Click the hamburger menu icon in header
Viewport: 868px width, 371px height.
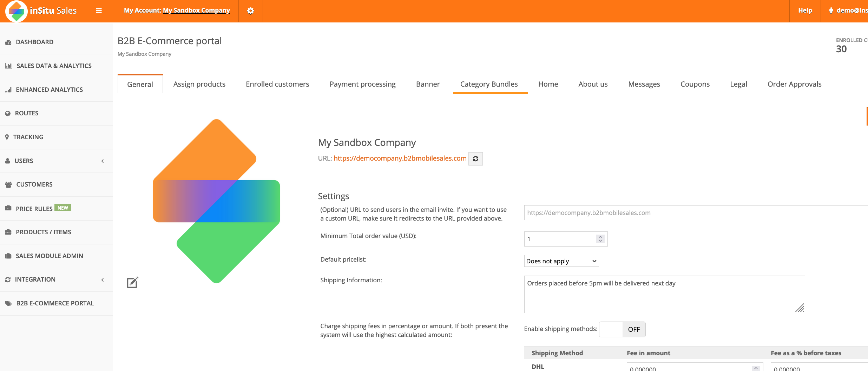(x=99, y=11)
